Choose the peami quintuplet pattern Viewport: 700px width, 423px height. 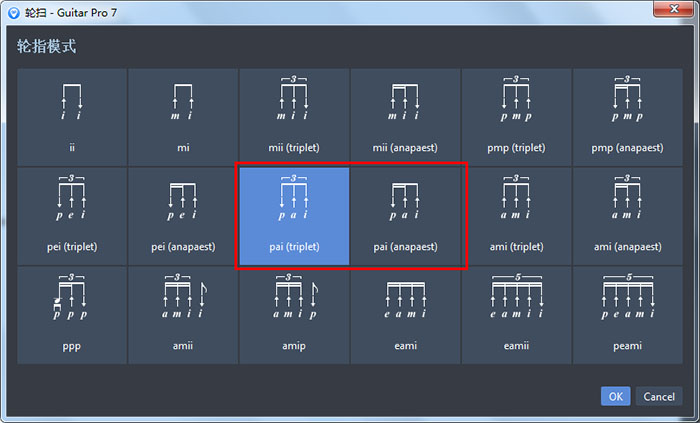[628, 315]
